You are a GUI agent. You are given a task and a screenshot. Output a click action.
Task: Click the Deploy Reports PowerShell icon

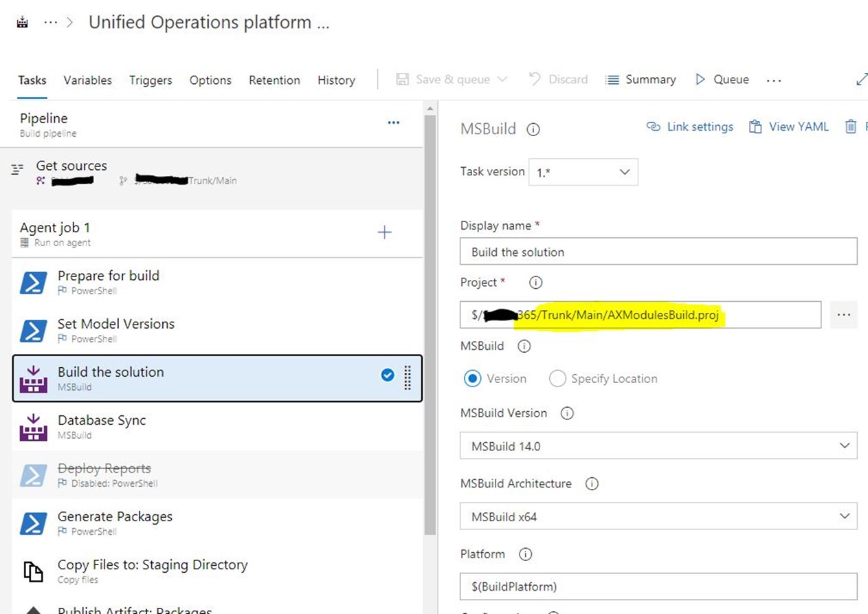[x=33, y=475]
